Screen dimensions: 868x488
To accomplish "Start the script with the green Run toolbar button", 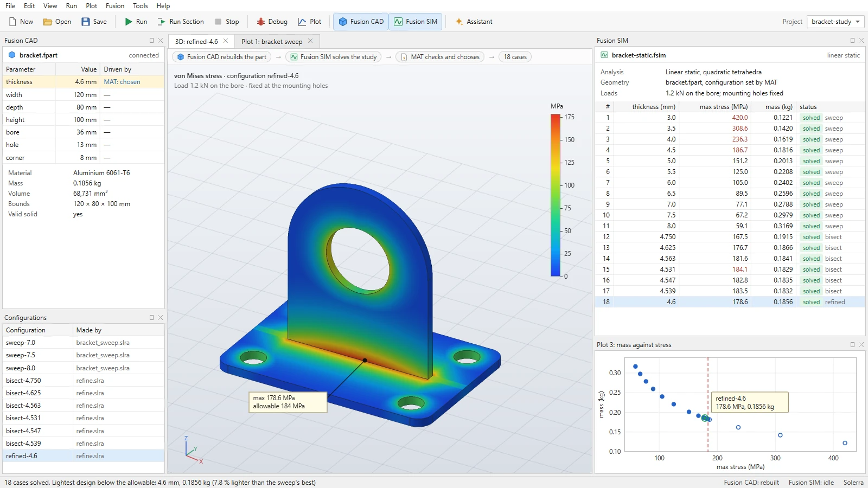I will coord(136,22).
